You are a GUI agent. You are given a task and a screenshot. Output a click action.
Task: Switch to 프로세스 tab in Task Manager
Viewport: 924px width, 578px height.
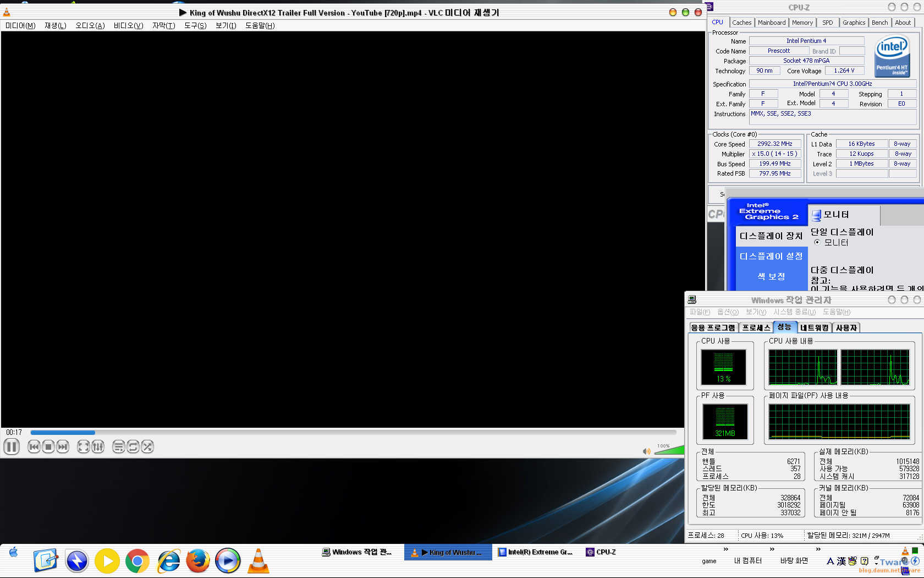(756, 328)
